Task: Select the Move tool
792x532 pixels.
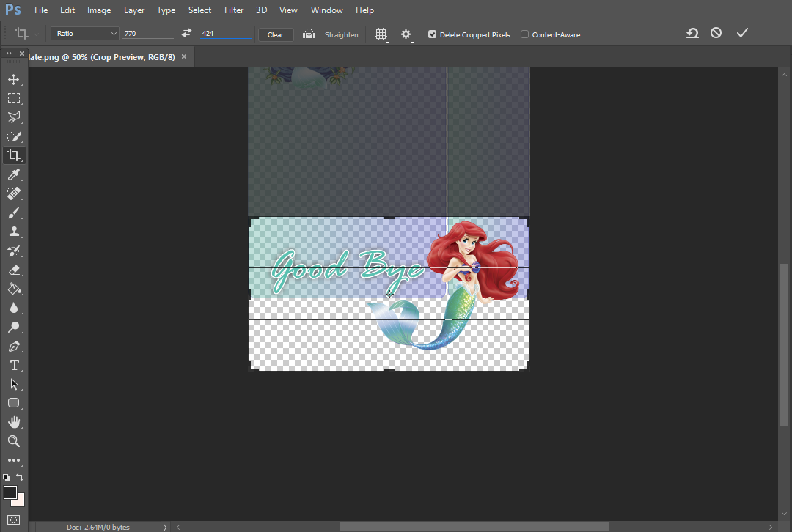Action: [x=14, y=79]
